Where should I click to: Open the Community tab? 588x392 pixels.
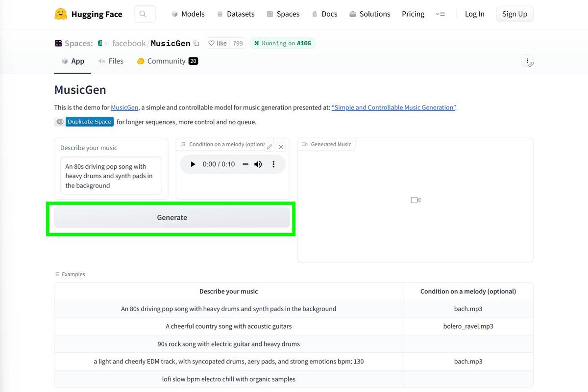click(167, 61)
